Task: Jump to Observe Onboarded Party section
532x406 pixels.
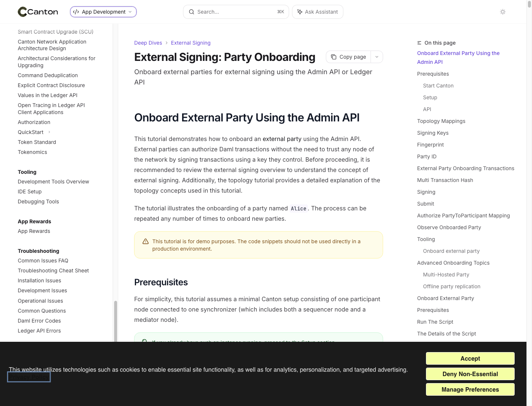Action: (x=449, y=227)
